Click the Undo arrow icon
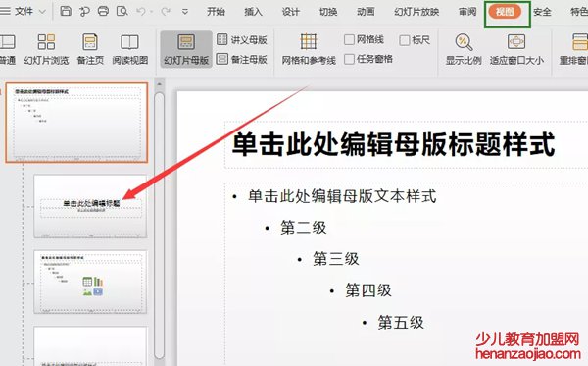Image resolution: width=588 pixels, height=366 pixels. [141, 12]
